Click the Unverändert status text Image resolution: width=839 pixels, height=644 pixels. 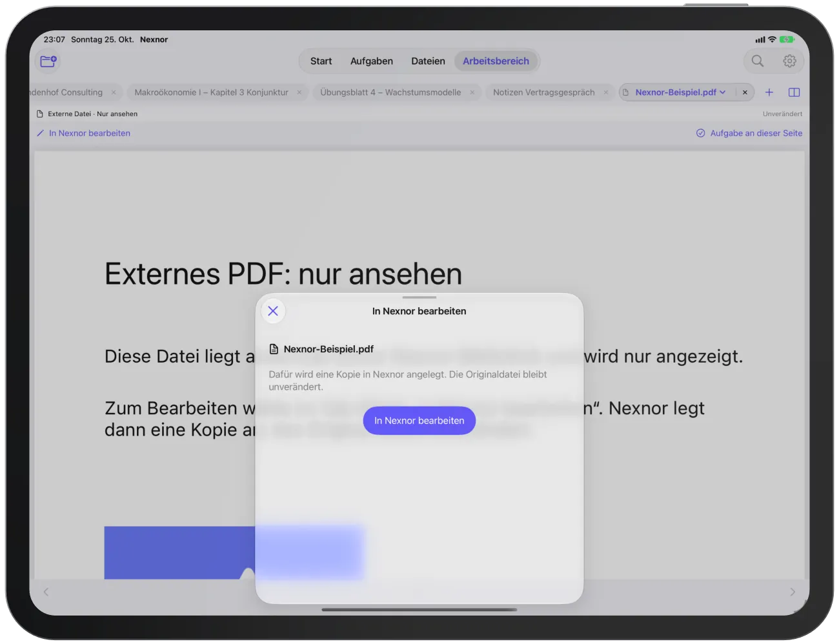pyautogui.click(x=782, y=114)
